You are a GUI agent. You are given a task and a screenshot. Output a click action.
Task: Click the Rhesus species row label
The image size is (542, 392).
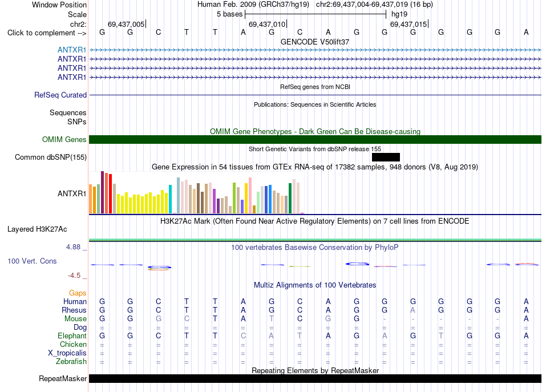[74, 310]
